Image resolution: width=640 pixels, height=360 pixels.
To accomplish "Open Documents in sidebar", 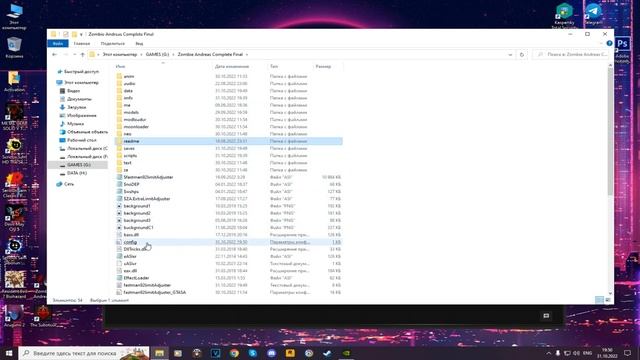I will pyautogui.click(x=79, y=99).
